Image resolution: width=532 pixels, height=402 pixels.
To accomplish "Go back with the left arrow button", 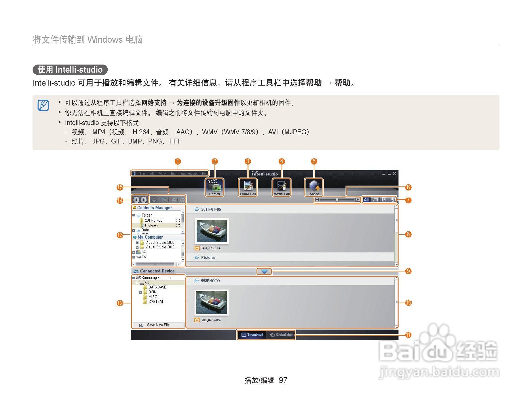I will (x=136, y=200).
